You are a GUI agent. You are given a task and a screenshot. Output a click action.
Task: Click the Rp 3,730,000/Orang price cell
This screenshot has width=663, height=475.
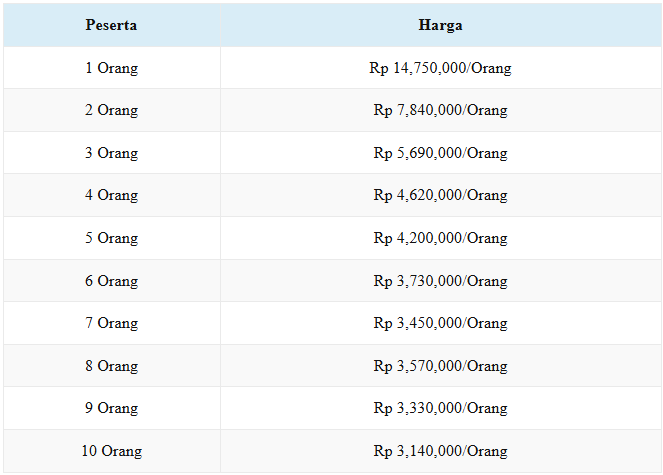440,281
